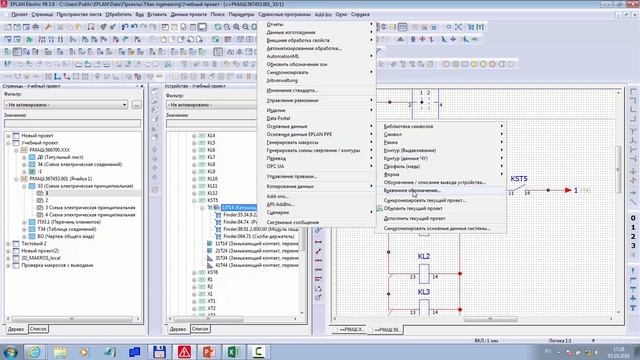Click the Windows Start button
The width and height of the screenshot is (640, 360).
10,352
